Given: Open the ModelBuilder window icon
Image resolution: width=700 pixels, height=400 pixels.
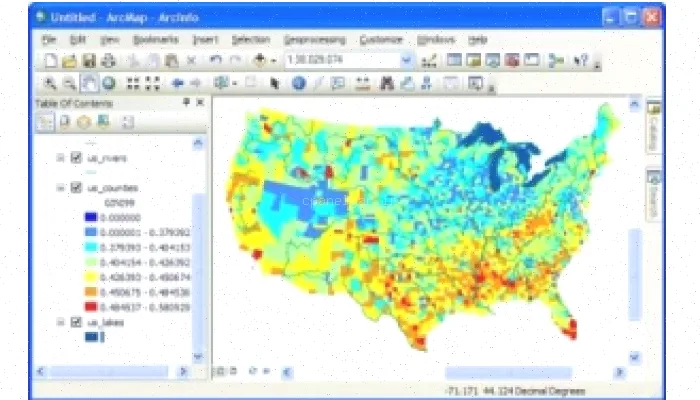Looking at the screenshot, I should pyautogui.click(x=556, y=60).
